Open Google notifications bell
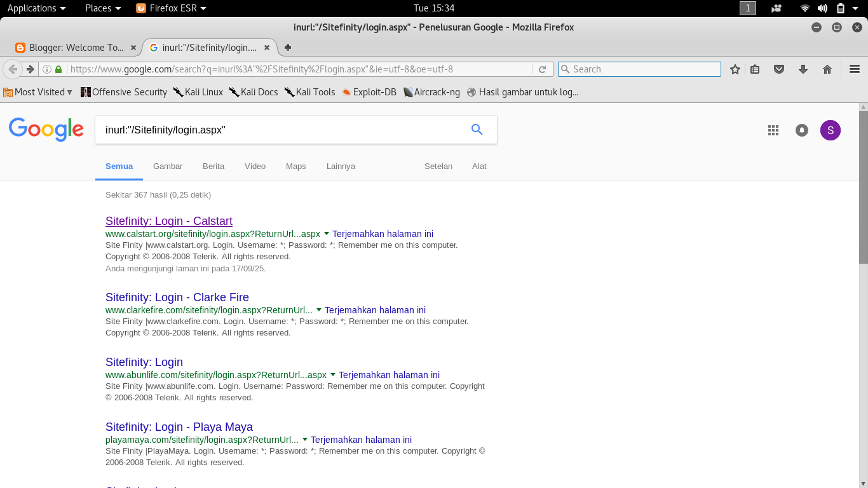 [802, 130]
